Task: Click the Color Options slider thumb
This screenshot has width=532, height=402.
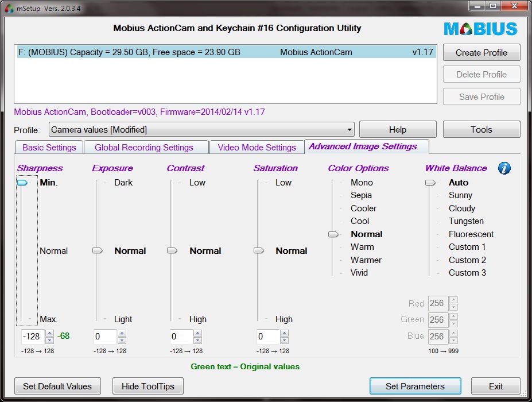Action: [x=333, y=234]
